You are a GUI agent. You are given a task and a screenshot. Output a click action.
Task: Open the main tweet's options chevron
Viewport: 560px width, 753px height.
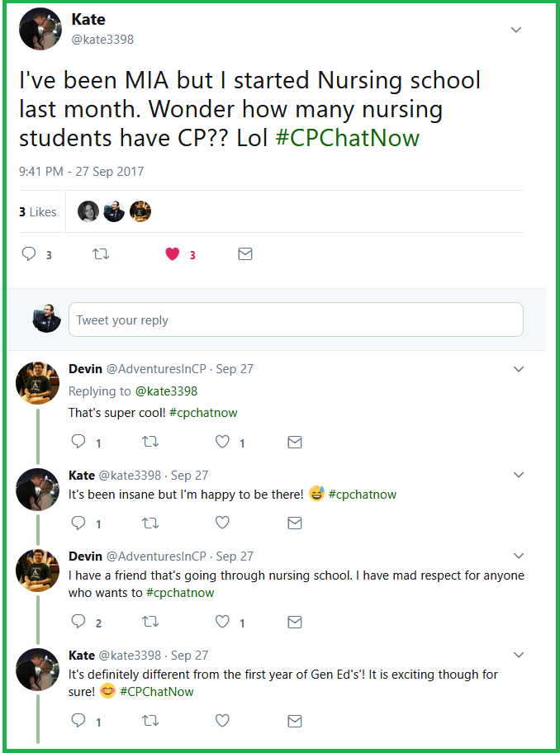click(516, 31)
